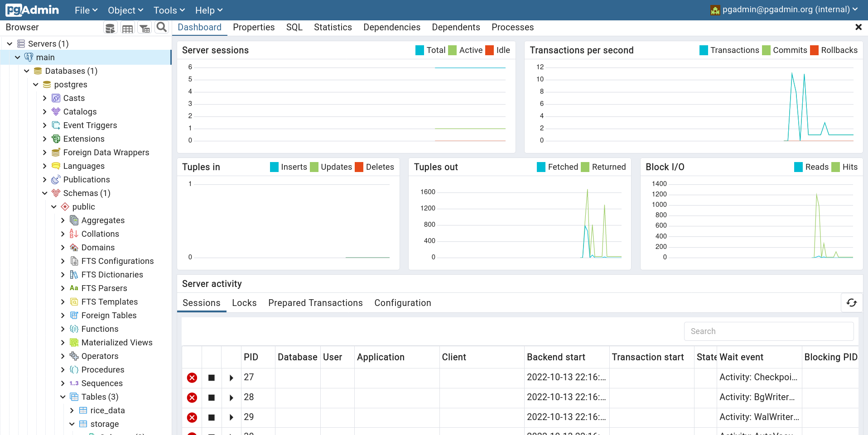This screenshot has height=435, width=868.
Task: Select the Procedures tree item
Action: coord(103,370)
